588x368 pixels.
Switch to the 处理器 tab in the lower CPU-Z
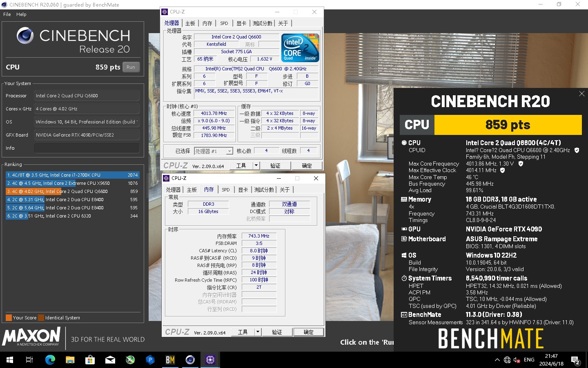[x=173, y=190]
